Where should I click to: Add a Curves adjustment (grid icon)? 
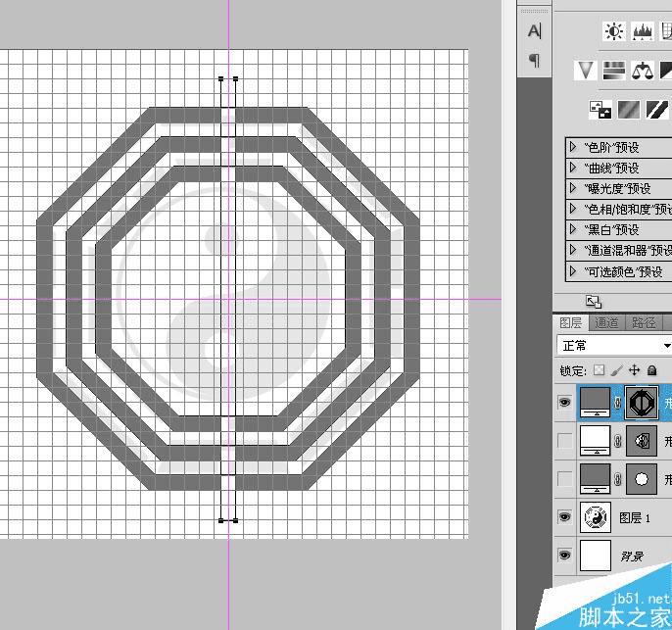(x=666, y=31)
